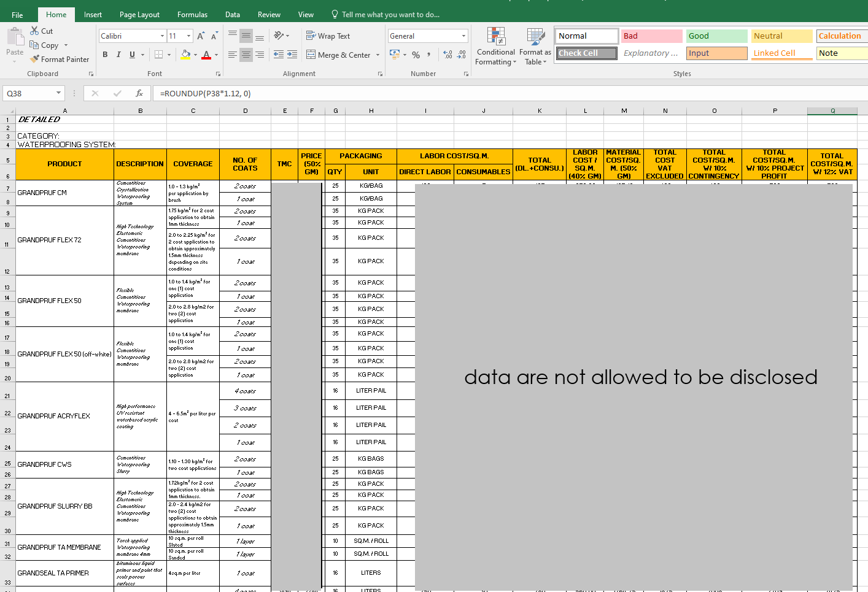868x592 pixels.
Task: Click the Cut scissors icon
Action: (34, 31)
